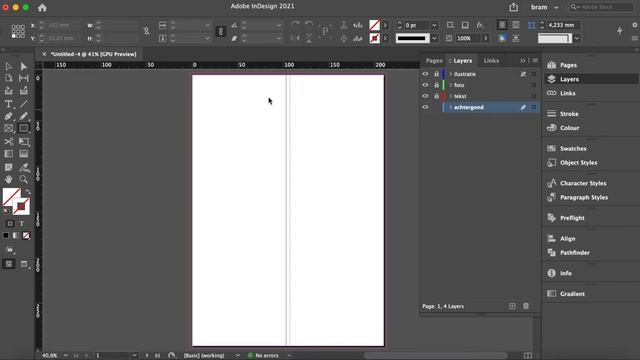Viewport: 640px width, 360px height.
Task: Click the Share document icon
Action: pos(513,7)
